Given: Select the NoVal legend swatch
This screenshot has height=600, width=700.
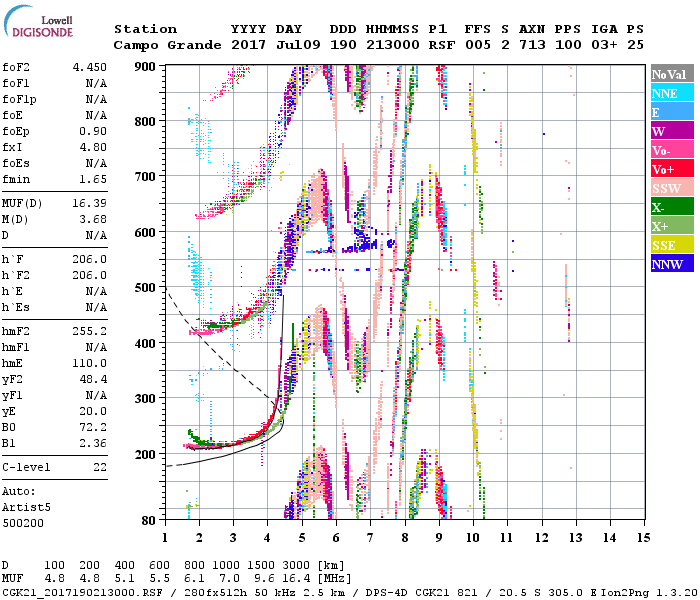Looking at the screenshot, I should tap(669, 74).
